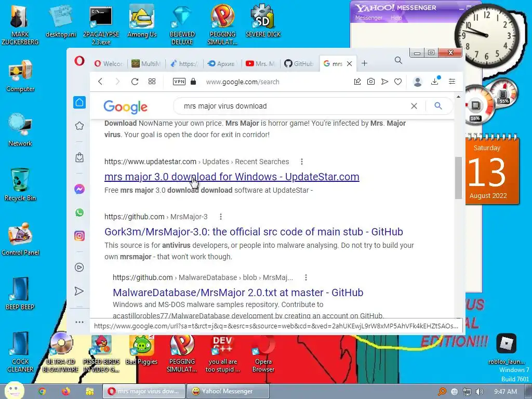Launch Chrome from the taskbar

[x=42, y=391]
